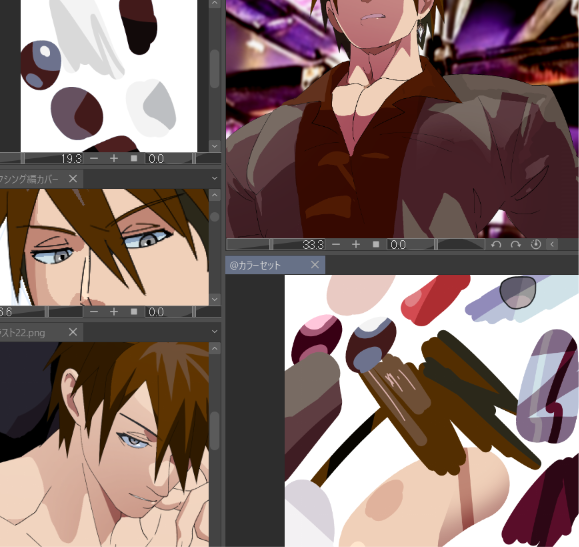The height and width of the screenshot is (547, 579).
Task: Click the square fit button beside 33.3
Action: (376, 245)
